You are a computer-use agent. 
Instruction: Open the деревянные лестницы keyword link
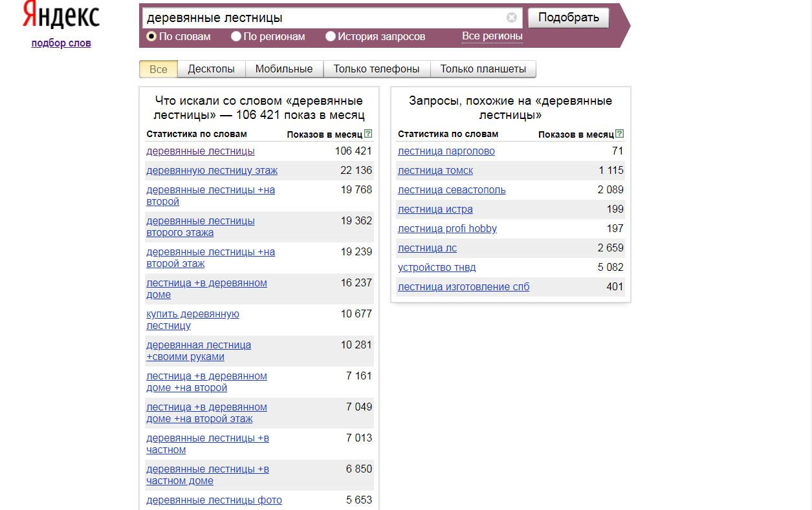(201, 151)
